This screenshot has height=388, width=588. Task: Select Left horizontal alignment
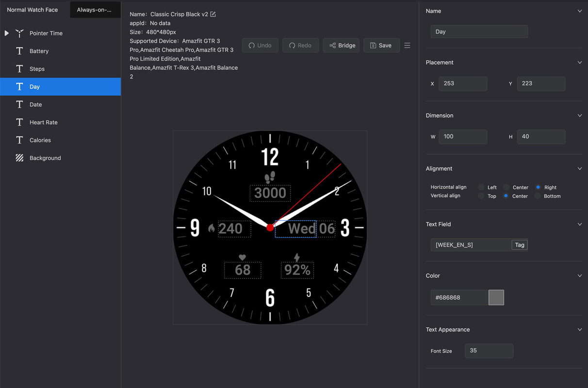coord(481,187)
